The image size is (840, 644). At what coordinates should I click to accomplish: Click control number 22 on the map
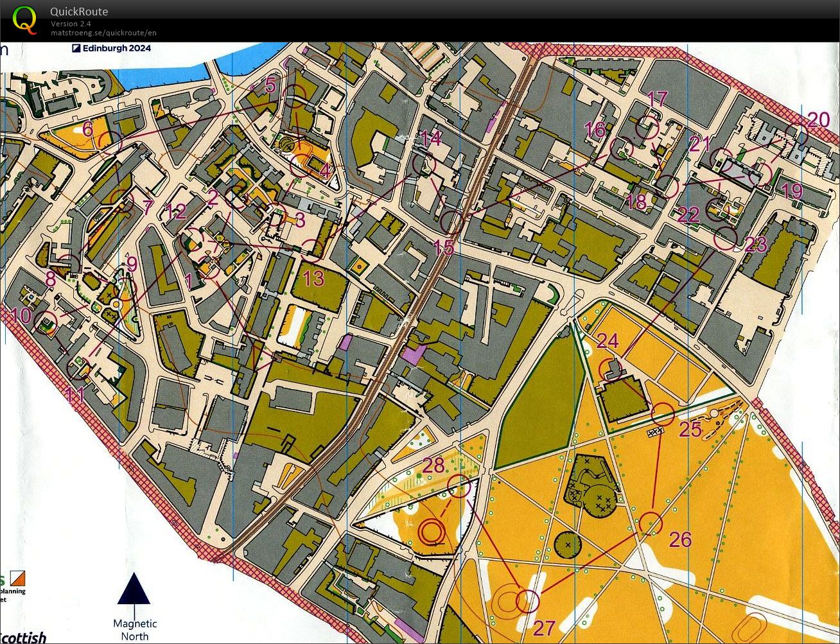click(688, 214)
